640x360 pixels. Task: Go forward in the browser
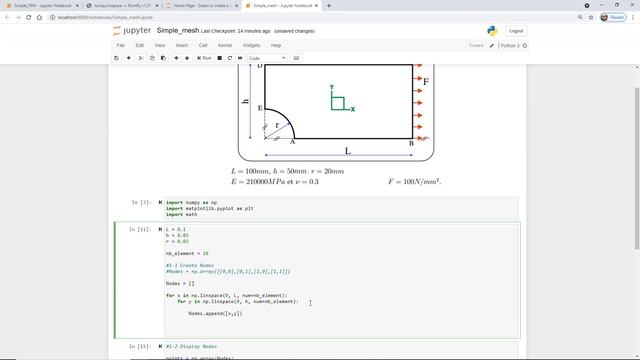point(18,18)
